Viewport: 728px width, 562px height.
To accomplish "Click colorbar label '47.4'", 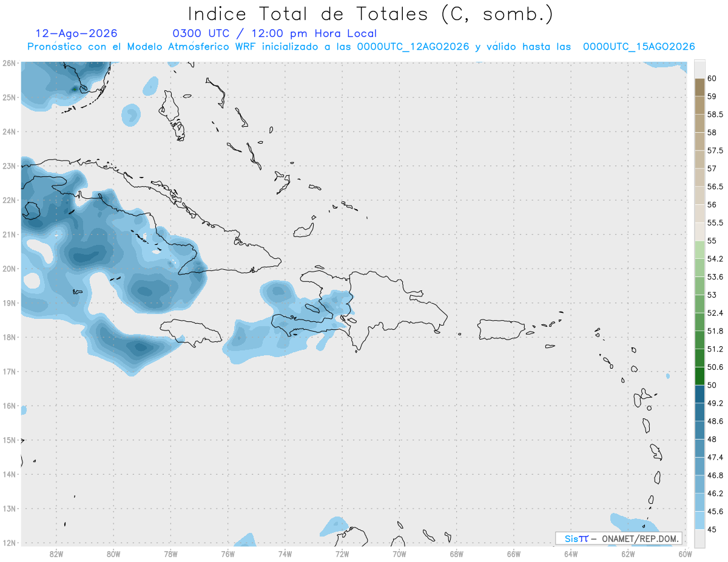I will pos(715,457).
